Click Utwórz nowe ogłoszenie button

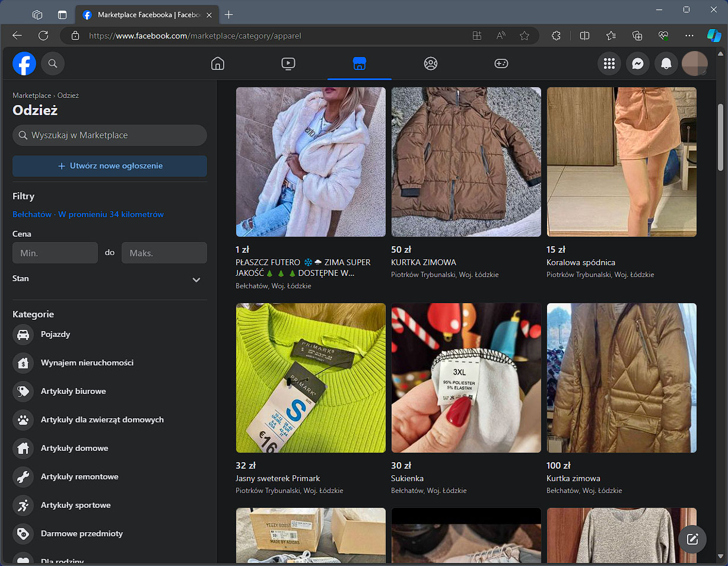pyautogui.click(x=110, y=166)
